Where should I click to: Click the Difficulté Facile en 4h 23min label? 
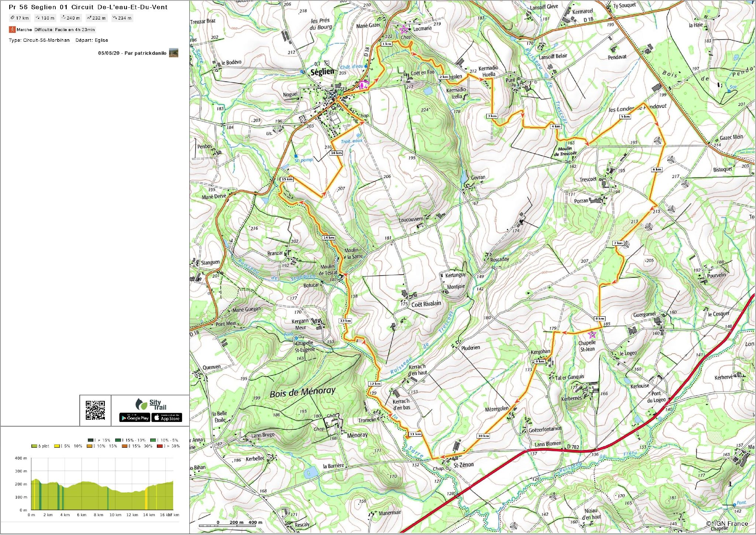[x=65, y=30]
